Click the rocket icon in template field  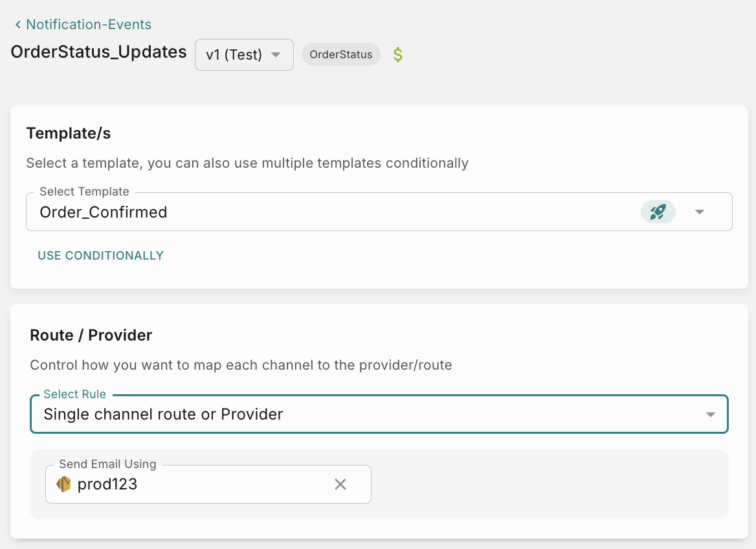click(x=658, y=212)
